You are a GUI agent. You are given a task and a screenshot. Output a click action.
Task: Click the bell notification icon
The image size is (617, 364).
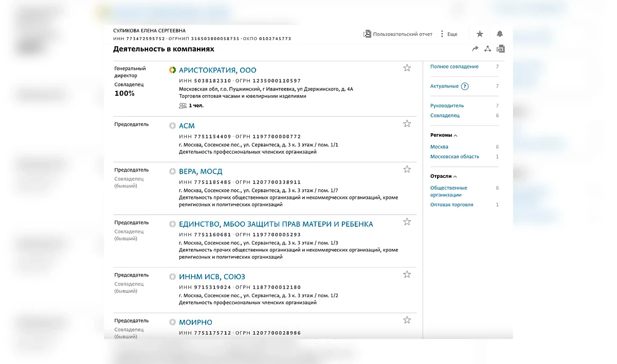pos(500,34)
